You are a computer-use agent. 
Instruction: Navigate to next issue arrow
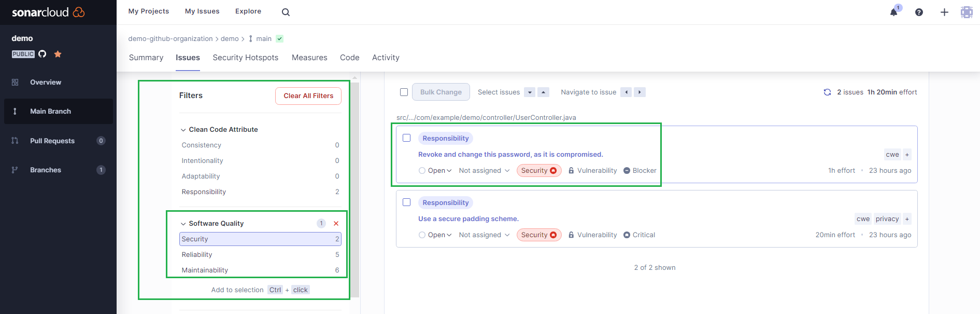click(x=640, y=92)
